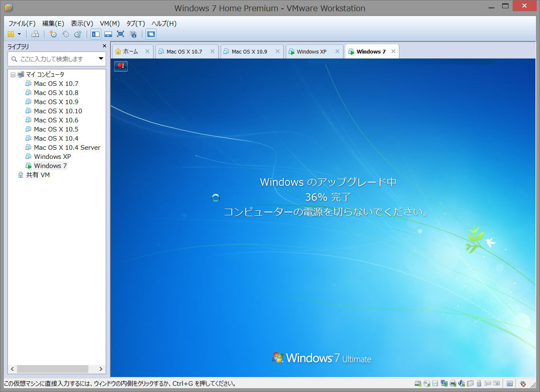Click the VMware Tools warning icon

pyautogui.click(x=523, y=384)
